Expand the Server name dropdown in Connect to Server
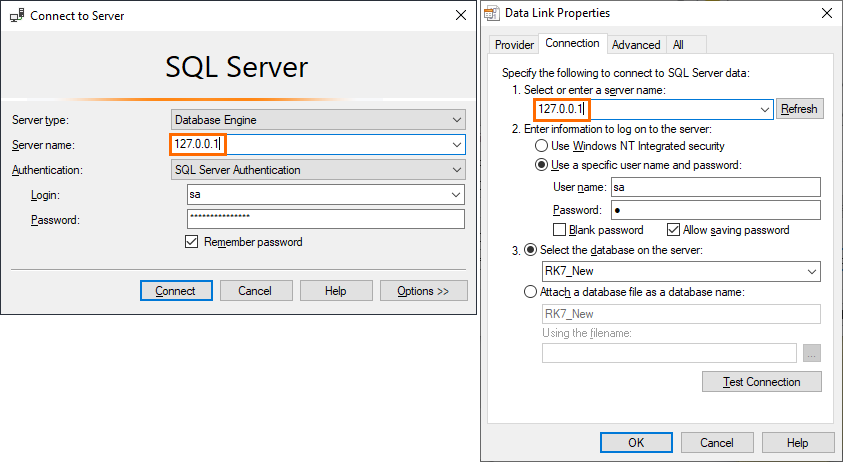844x463 pixels. tap(457, 144)
